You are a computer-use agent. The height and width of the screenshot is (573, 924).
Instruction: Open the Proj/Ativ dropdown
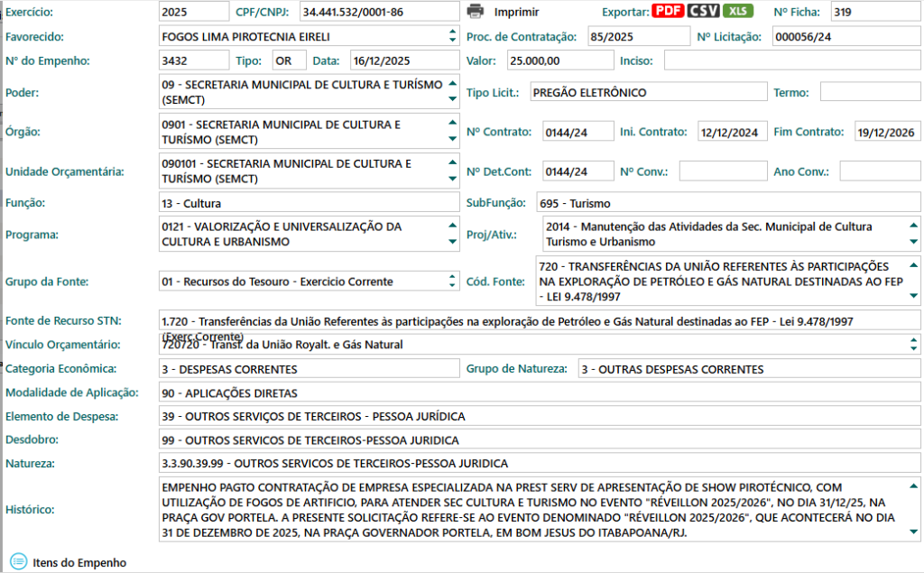pyautogui.click(x=913, y=234)
